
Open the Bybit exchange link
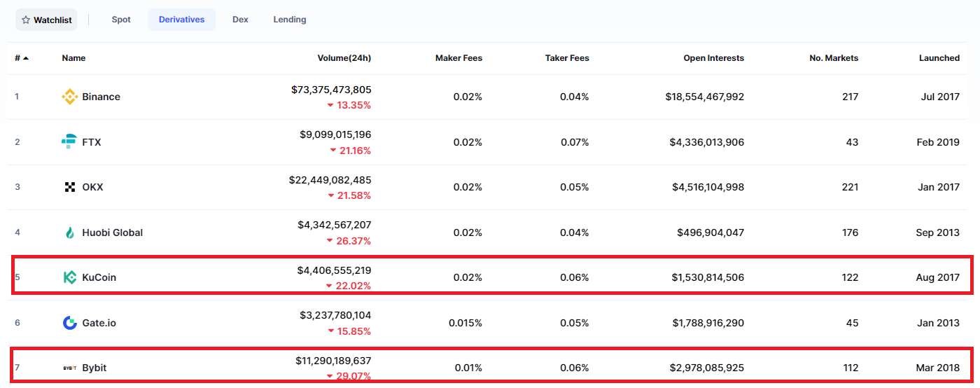(x=94, y=368)
